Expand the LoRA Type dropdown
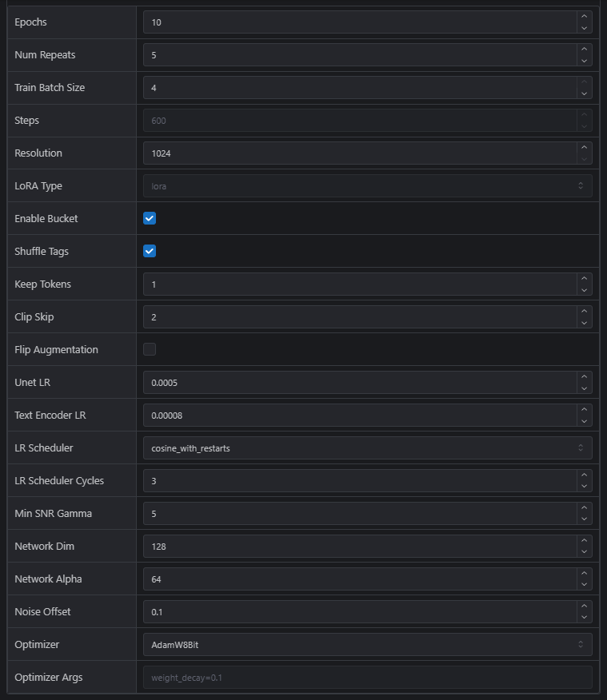Viewport: 607px width, 700px height. click(367, 185)
